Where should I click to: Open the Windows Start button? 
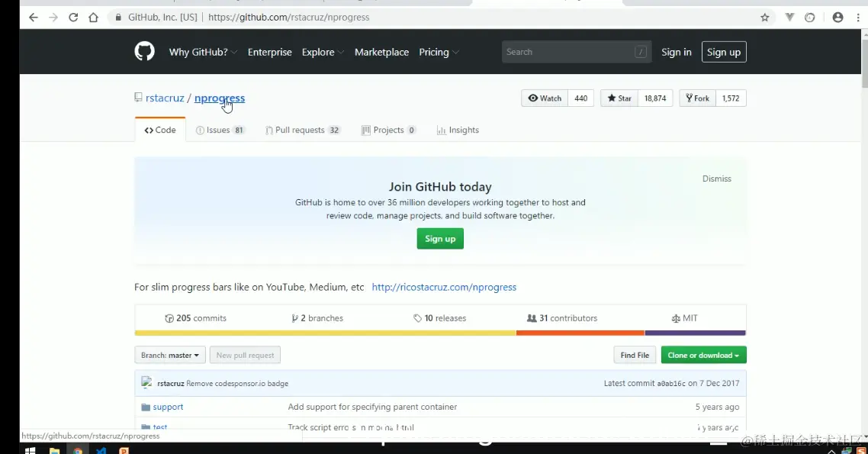pyautogui.click(x=31, y=450)
